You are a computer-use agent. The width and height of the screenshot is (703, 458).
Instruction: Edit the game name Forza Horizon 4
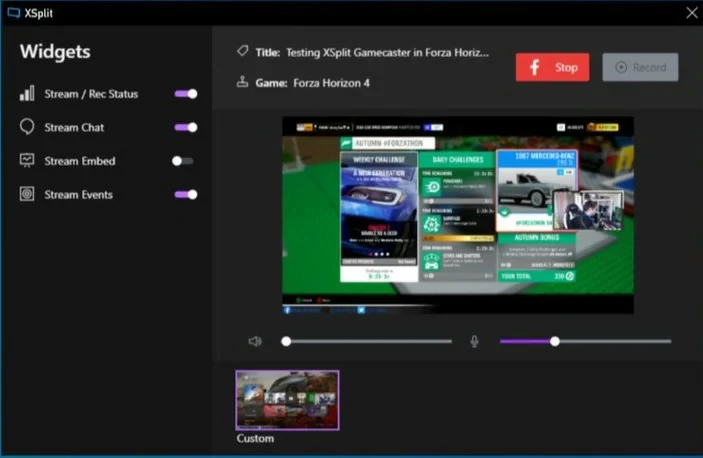point(331,83)
